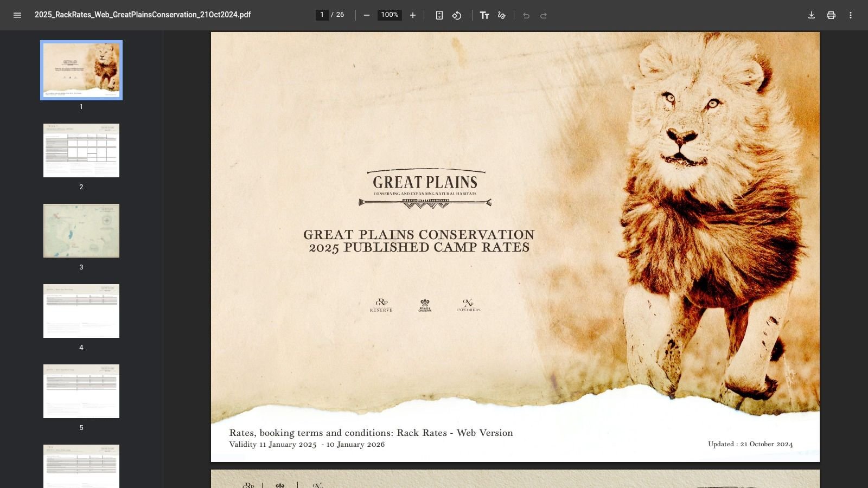Select page 1 thumbnail

[x=81, y=70]
